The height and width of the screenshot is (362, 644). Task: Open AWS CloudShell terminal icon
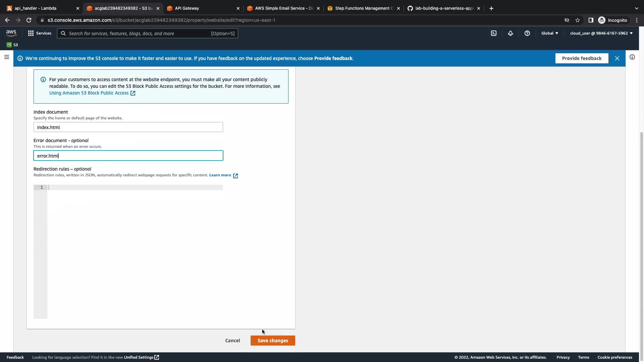pyautogui.click(x=494, y=33)
